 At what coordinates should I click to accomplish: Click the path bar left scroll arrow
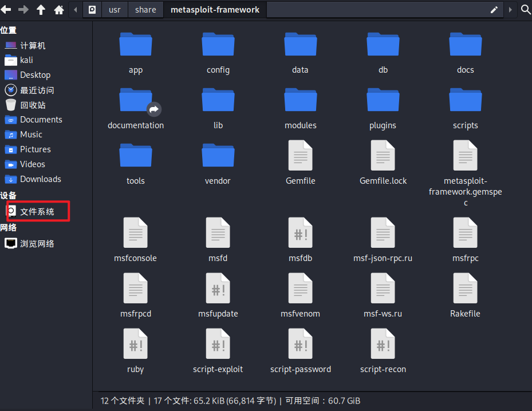pos(76,10)
